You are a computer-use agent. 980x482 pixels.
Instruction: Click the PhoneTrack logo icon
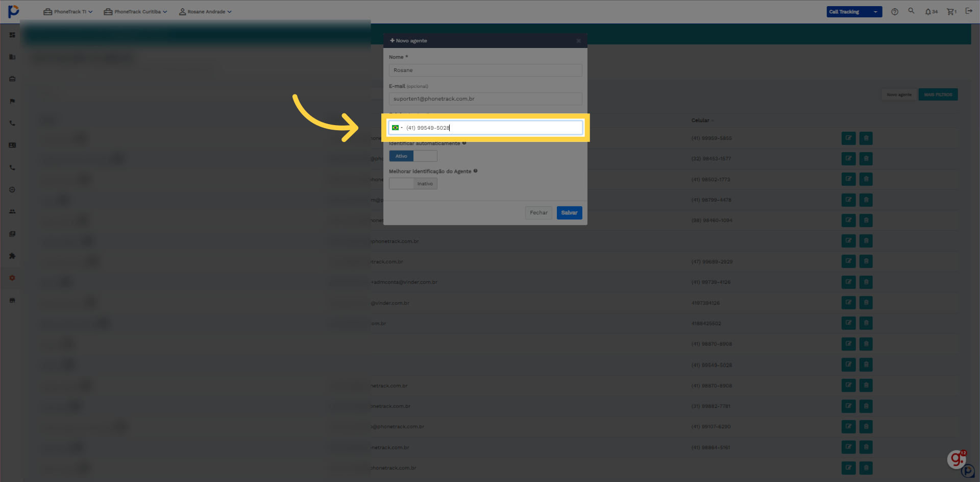[13, 11]
